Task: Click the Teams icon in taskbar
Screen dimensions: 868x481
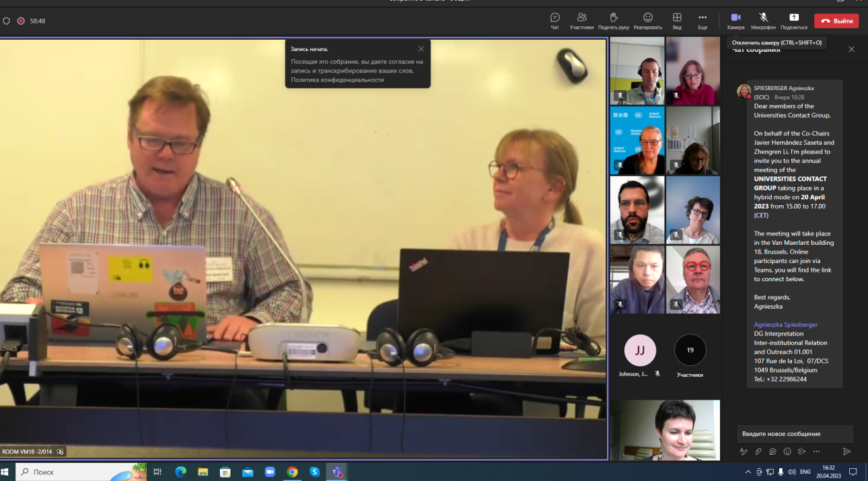Action: tap(336, 472)
